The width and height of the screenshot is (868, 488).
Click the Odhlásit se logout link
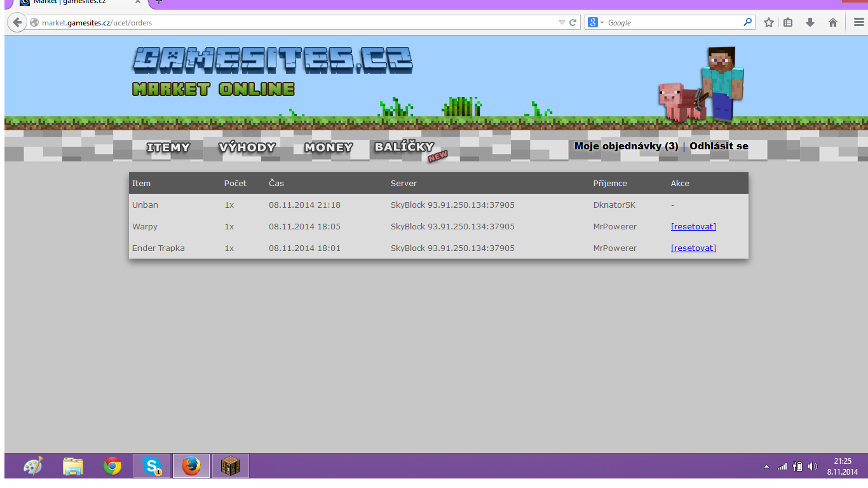pyautogui.click(x=719, y=146)
